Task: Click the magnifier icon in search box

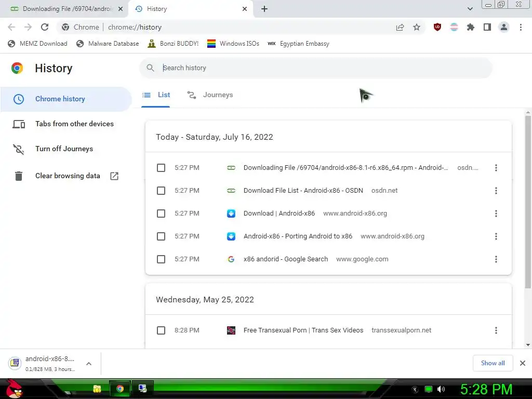Action: pyautogui.click(x=150, y=68)
